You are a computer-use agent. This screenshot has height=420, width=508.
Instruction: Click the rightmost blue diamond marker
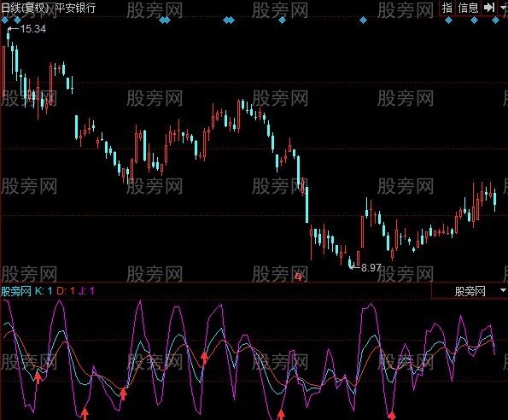pos(496,20)
